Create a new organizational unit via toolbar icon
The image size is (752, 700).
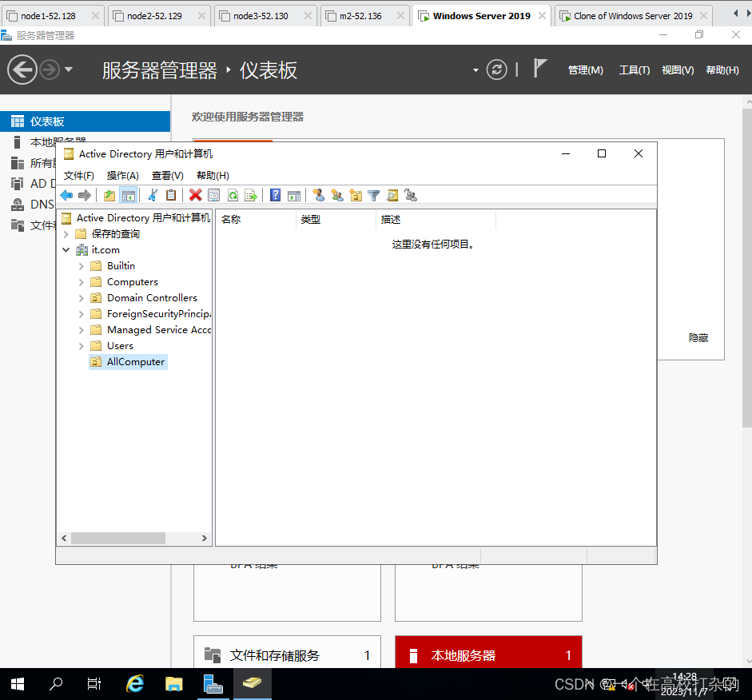(x=356, y=195)
